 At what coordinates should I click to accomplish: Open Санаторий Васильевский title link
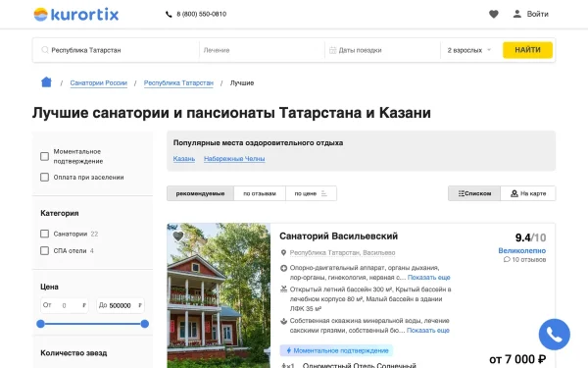tap(339, 237)
